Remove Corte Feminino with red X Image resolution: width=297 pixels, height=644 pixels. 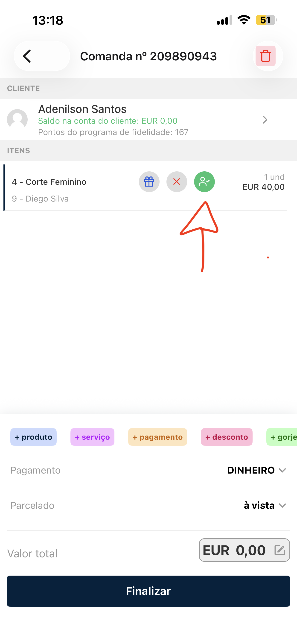(177, 182)
